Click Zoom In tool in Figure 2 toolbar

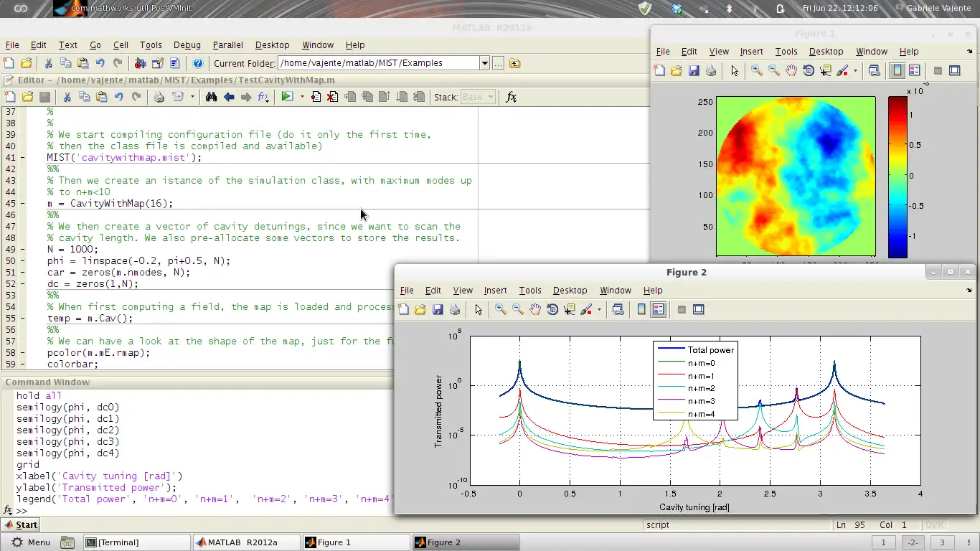[x=501, y=309]
